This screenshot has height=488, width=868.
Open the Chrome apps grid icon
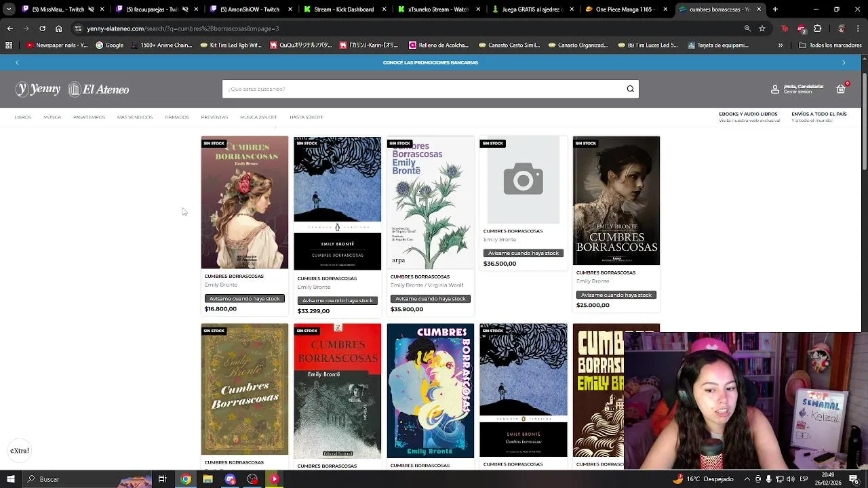9,45
